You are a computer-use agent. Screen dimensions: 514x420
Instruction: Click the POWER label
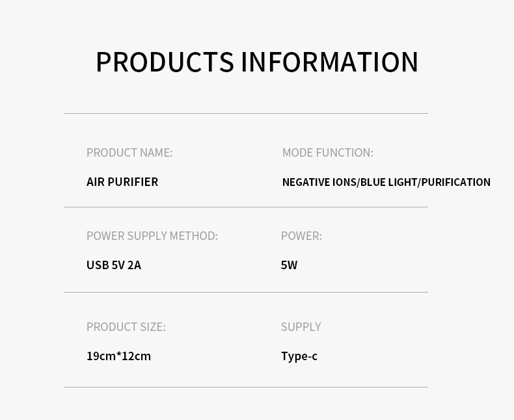tap(301, 236)
